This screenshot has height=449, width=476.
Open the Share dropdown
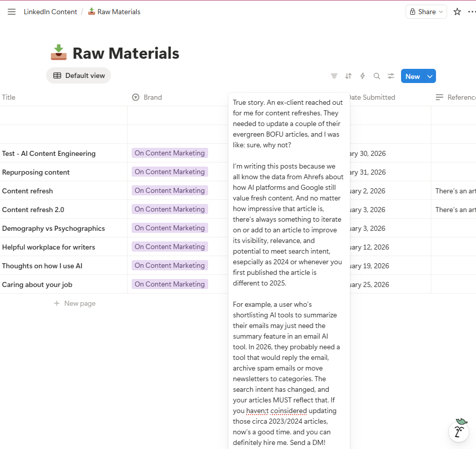[x=426, y=12]
